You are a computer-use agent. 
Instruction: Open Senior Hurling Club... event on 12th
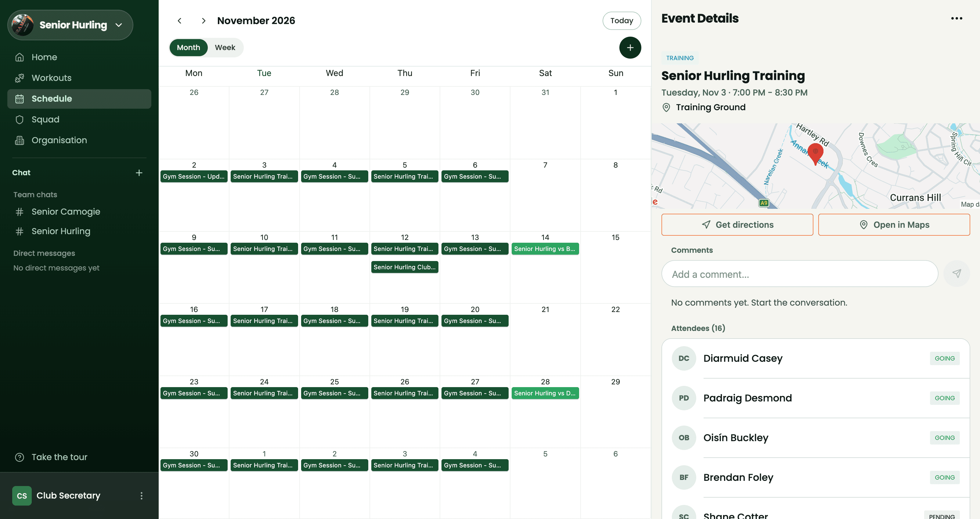pyautogui.click(x=404, y=267)
